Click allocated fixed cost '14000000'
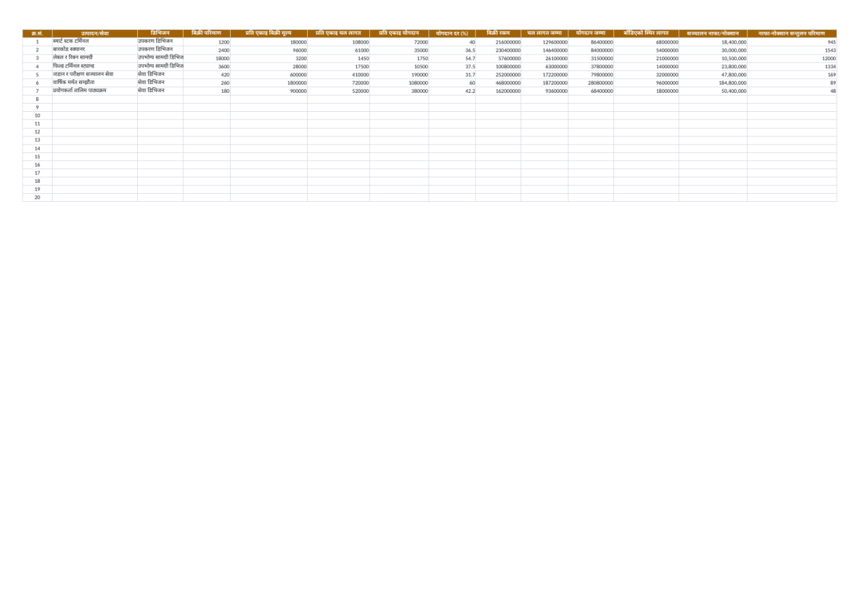Viewport: 868px width, 614px height. point(646,67)
